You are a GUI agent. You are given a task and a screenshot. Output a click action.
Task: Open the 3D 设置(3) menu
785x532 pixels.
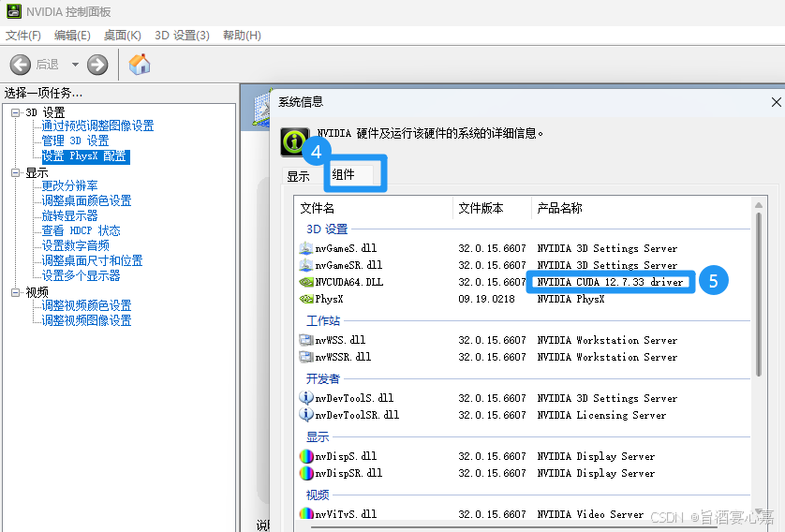182,36
